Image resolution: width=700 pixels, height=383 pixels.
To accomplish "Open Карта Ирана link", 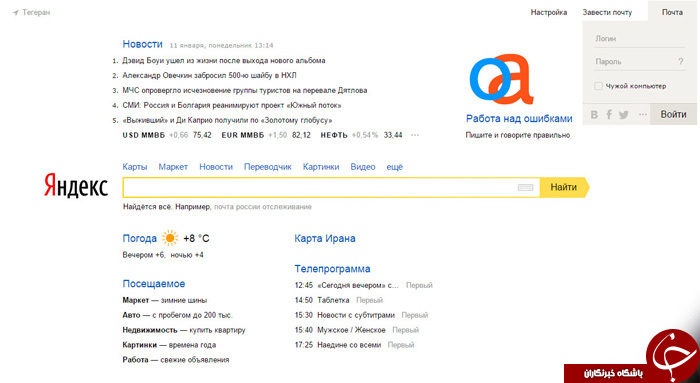I will pos(325,238).
